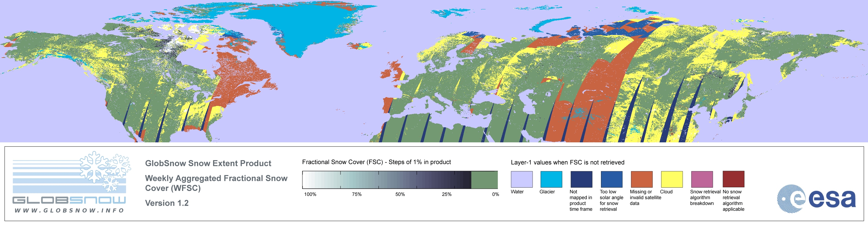Click the '0%' scale label
The image size is (868, 225).
(x=495, y=194)
